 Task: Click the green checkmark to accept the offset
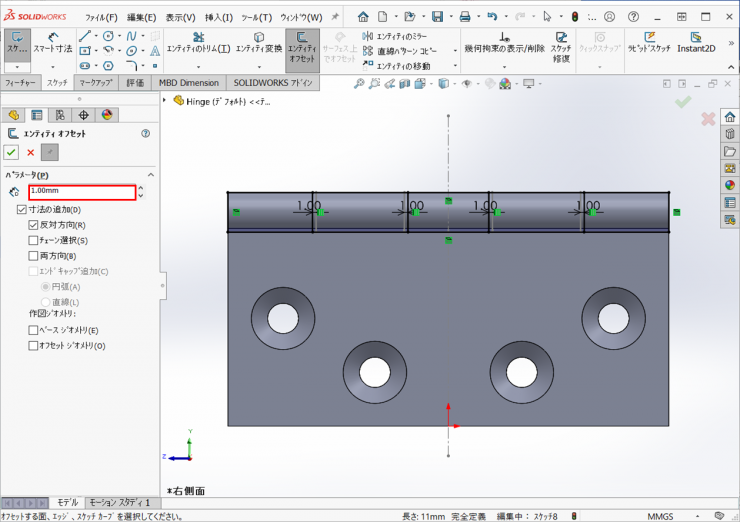pyautogui.click(x=11, y=152)
